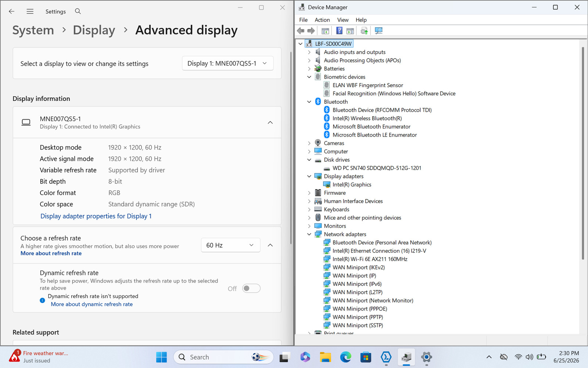
Task: Open the Settings gear taskbar icon
Action: pyautogui.click(x=426, y=357)
